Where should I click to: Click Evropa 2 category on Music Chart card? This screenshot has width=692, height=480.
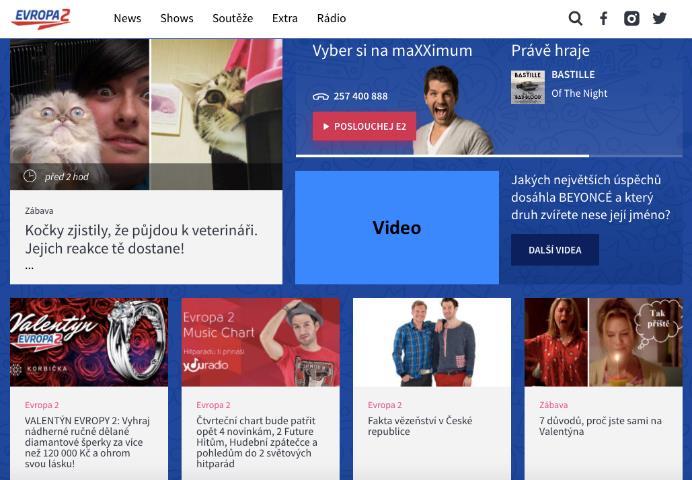(213, 405)
